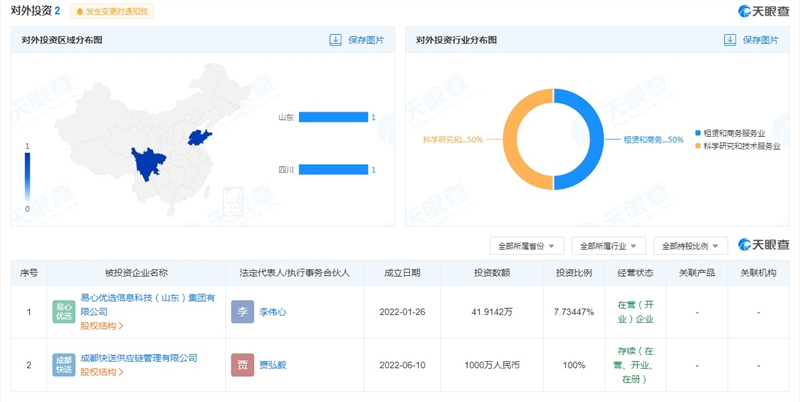Toggle 科学研究和技术服务业 legend item
Screen dimensions: 800x402
(x=738, y=145)
